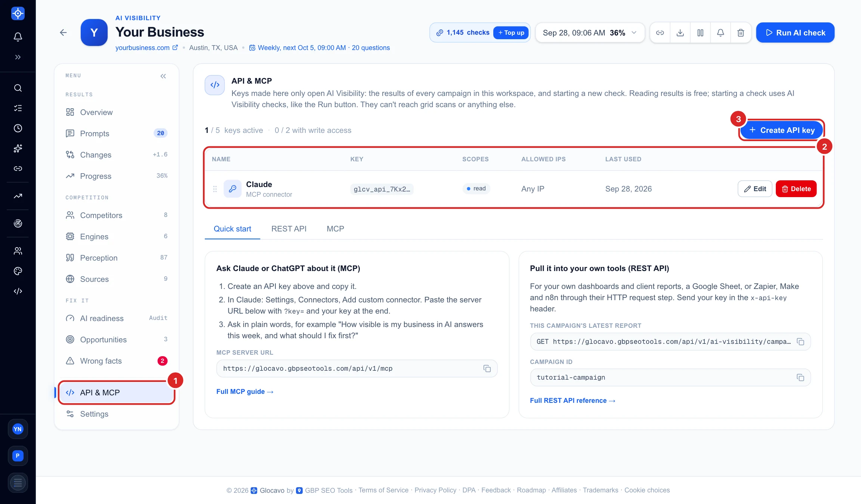The image size is (861, 504).
Task: Open the target radar icon in left rail
Action: pyautogui.click(x=18, y=224)
